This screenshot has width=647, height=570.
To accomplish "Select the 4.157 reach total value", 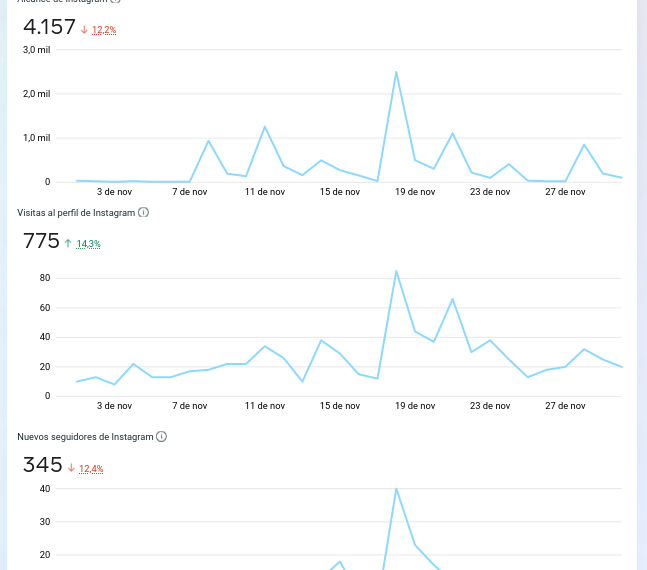I will coord(49,27).
